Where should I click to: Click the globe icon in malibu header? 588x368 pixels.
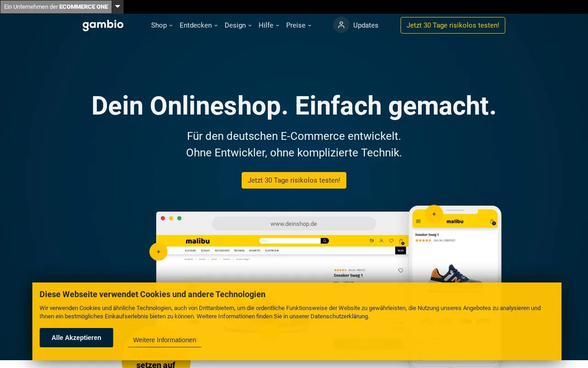[x=372, y=241]
